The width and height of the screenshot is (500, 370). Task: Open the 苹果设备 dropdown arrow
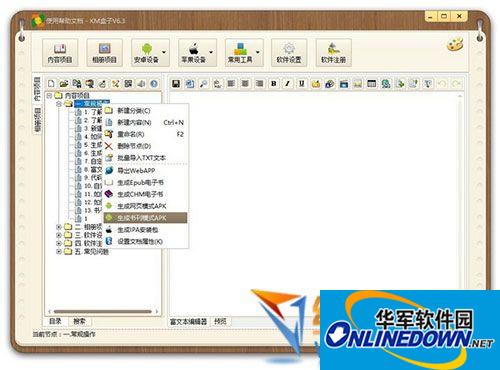point(211,52)
